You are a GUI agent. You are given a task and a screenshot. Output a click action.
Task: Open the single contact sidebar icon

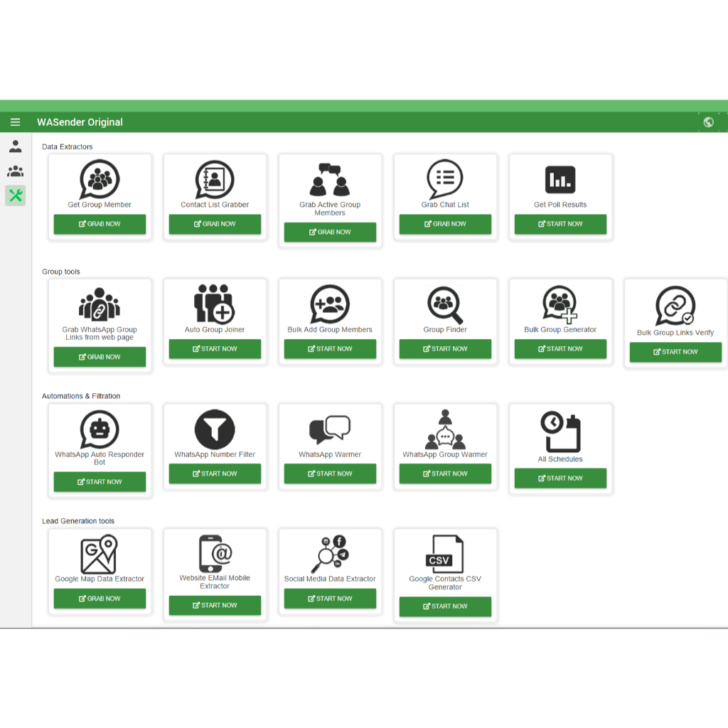[x=16, y=146]
